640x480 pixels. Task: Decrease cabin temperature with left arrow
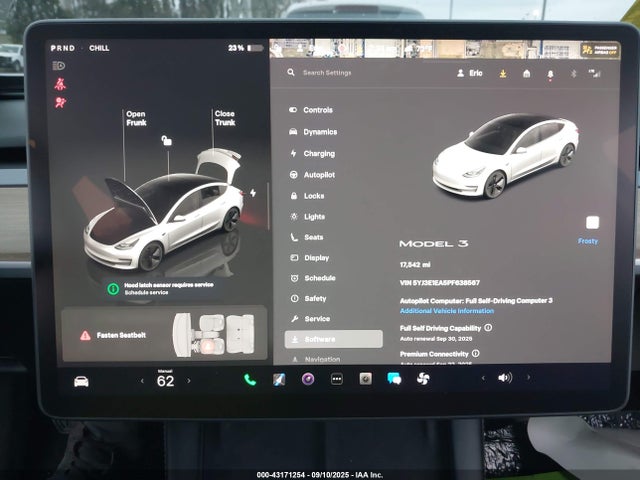coord(142,381)
